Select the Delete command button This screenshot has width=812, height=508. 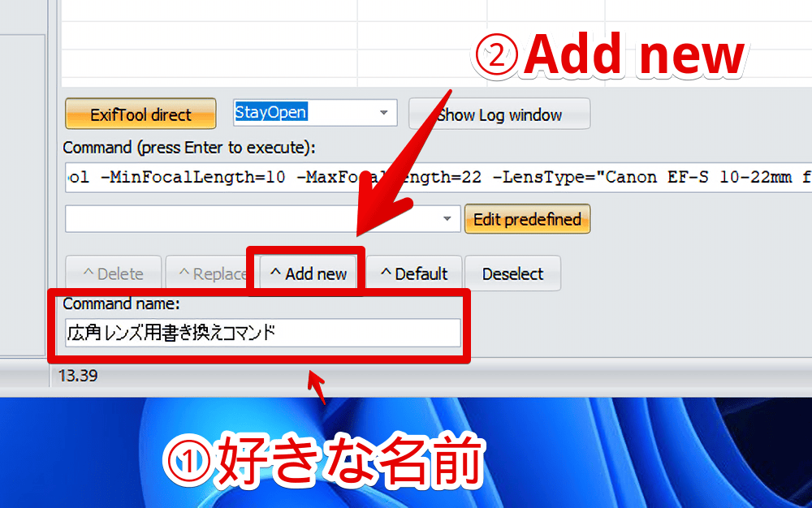pos(113,273)
